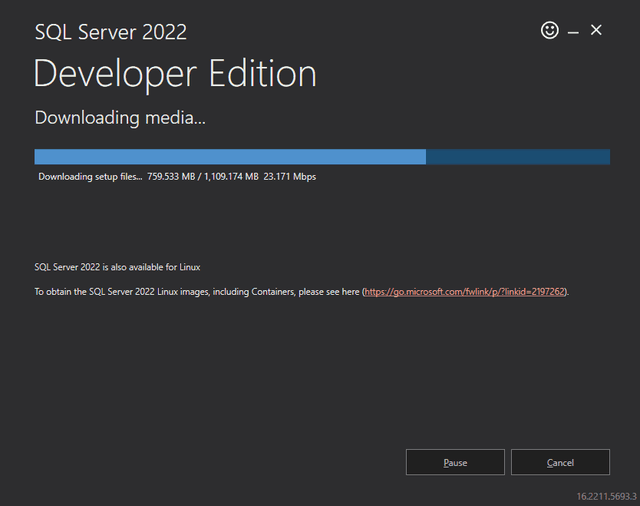Open the go.microsoft.com Linux images link
This screenshot has width=640, height=506.
point(465,292)
